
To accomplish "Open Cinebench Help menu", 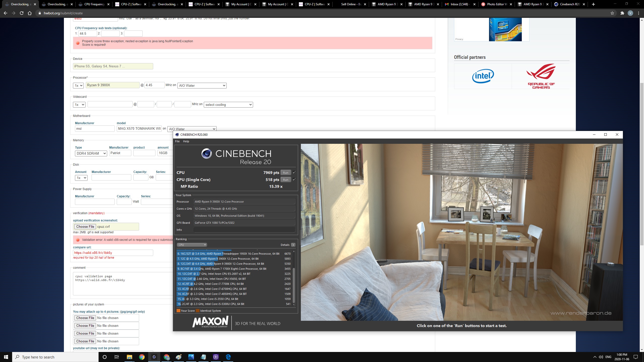I will pyautogui.click(x=186, y=141).
